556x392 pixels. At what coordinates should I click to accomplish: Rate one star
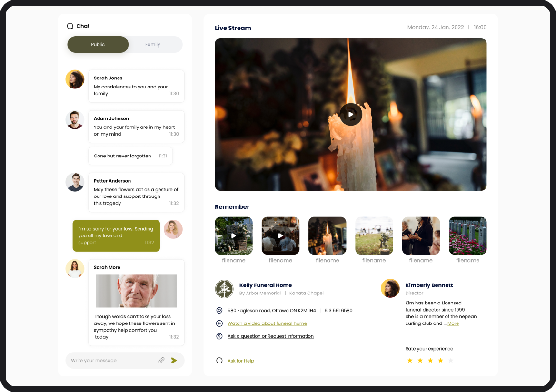point(410,361)
